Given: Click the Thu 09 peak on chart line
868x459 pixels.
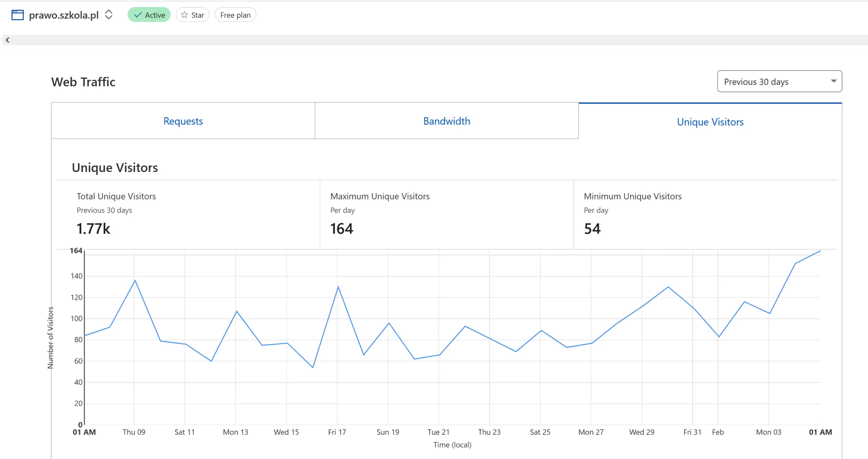Looking at the screenshot, I should pos(135,281).
